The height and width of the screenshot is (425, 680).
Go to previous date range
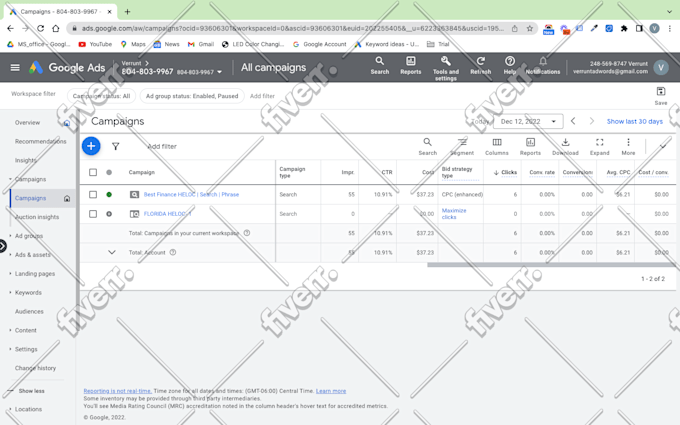click(x=573, y=121)
